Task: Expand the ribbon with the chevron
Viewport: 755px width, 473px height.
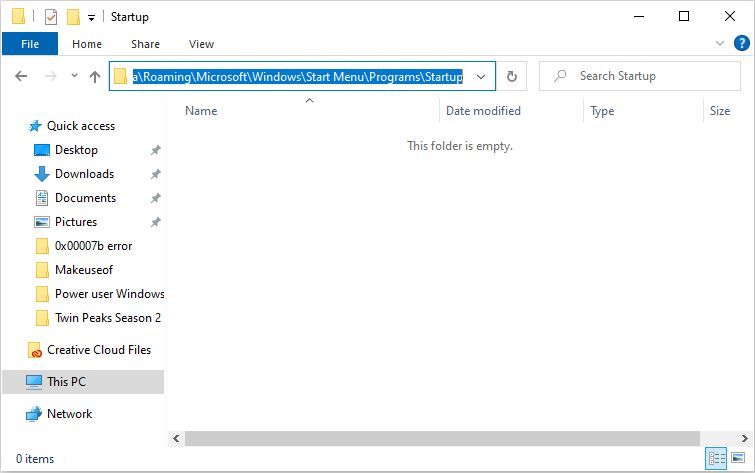Action: pyautogui.click(x=720, y=44)
